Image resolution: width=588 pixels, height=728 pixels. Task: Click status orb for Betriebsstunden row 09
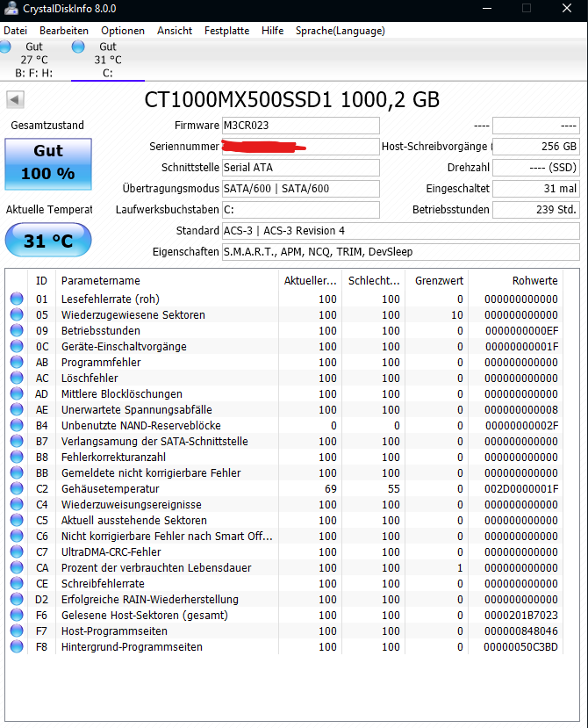tap(17, 330)
